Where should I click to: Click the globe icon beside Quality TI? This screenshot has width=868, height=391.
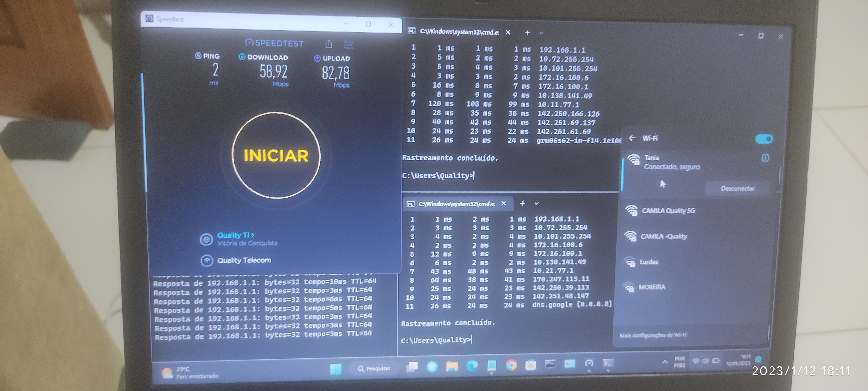tap(206, 240)
